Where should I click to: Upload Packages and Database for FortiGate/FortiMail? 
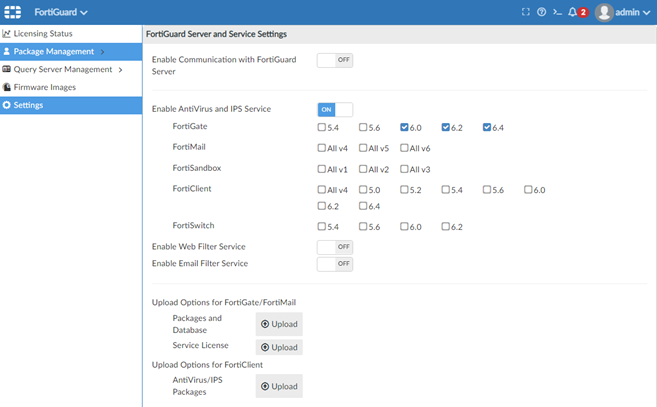[x=279, y=324]
